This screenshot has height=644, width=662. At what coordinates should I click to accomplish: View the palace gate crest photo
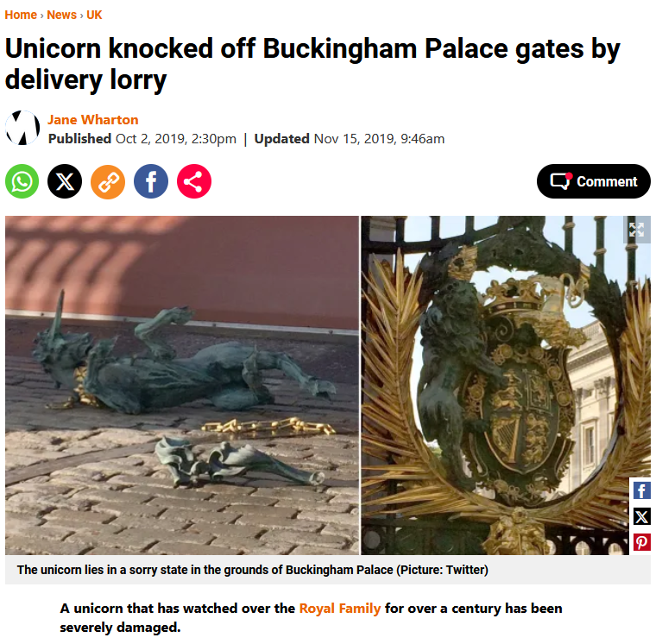[506, 386]
